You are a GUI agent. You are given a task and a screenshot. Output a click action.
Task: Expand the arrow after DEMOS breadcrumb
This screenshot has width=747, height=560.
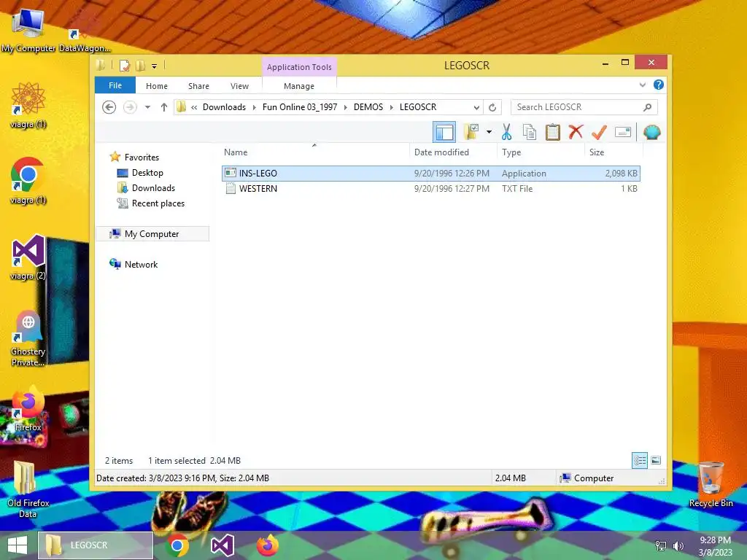[x=392, y=108]
